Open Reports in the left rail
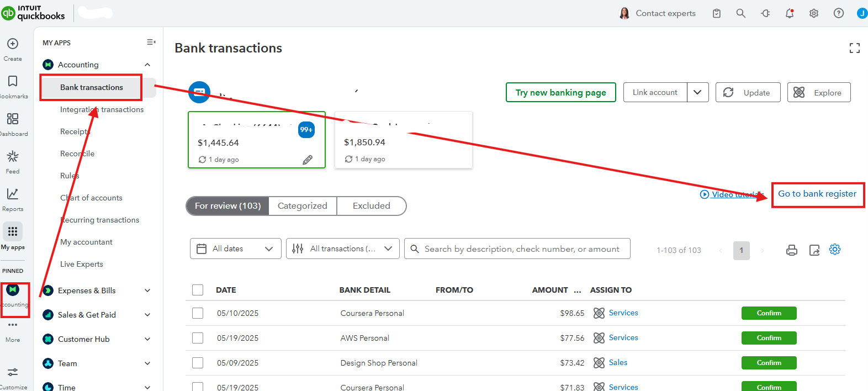868x391 pixels. point(13,194)
